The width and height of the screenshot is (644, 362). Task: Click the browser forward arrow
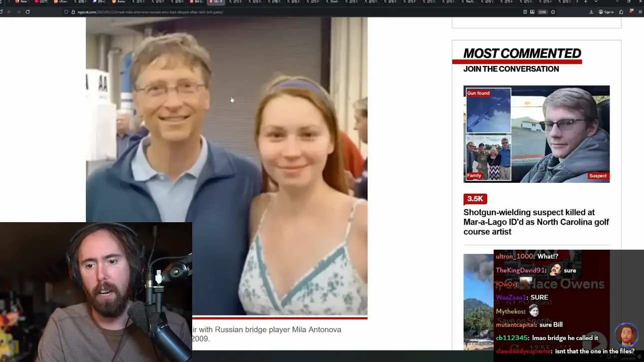18,12
